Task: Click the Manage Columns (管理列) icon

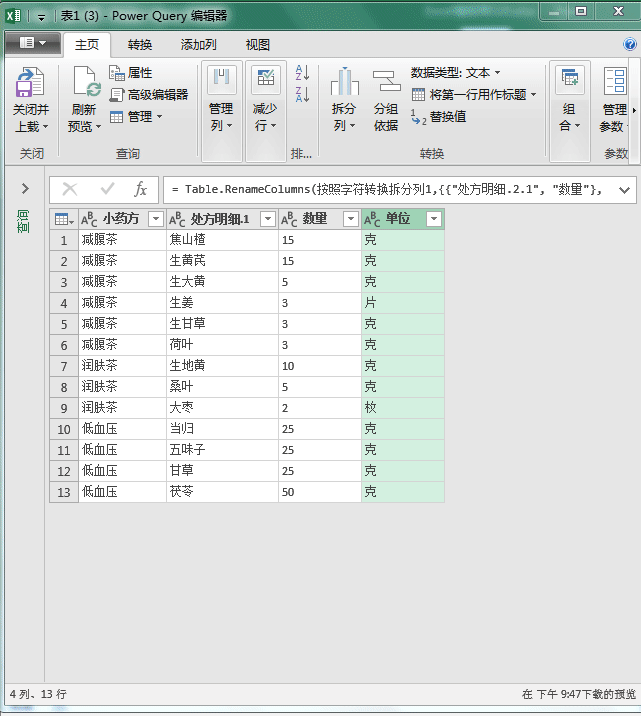Action: (221, 78)
